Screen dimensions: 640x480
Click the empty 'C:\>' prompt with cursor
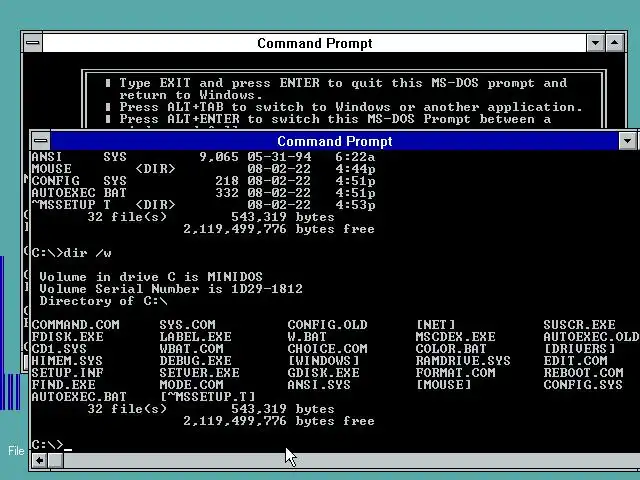tap(51, 445)
